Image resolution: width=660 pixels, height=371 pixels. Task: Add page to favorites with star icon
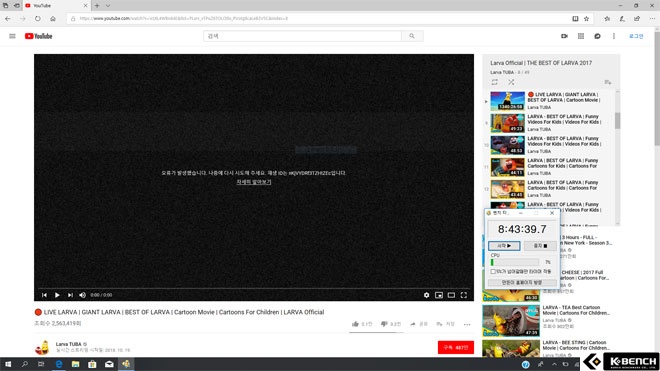pos(586,19)
